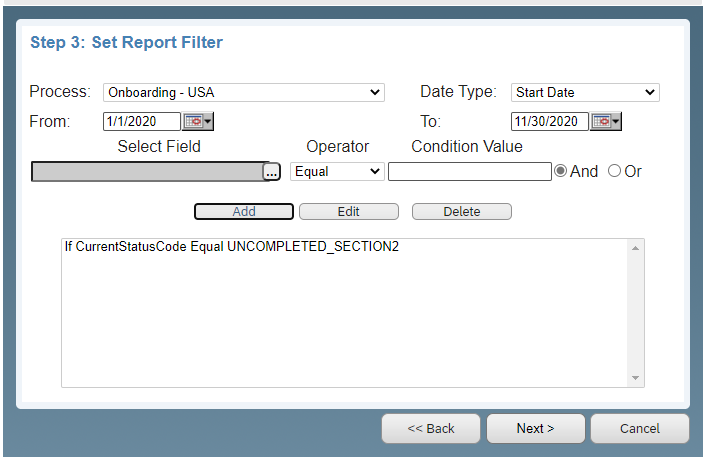Open the Date Type dropdown
Image resolution: width=706 pixels, height=459 pixels.
click(x=585, y=92)
